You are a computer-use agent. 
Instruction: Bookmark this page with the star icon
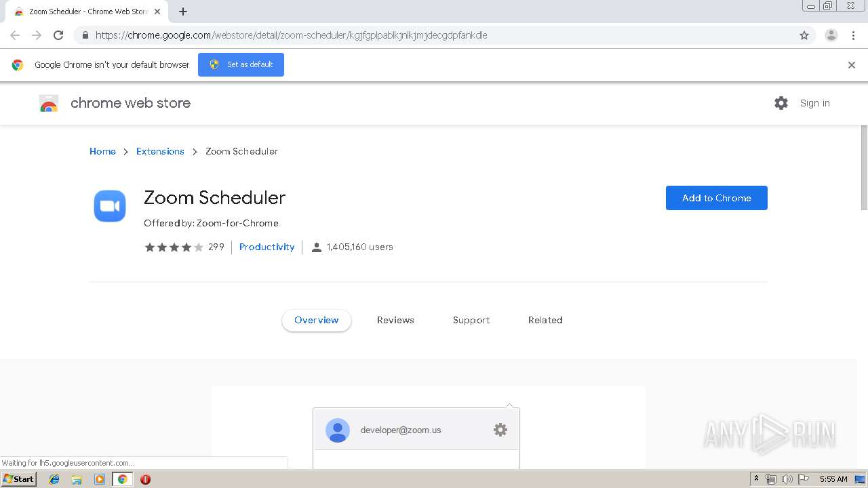pyautogui.click(x=804, y=35)
